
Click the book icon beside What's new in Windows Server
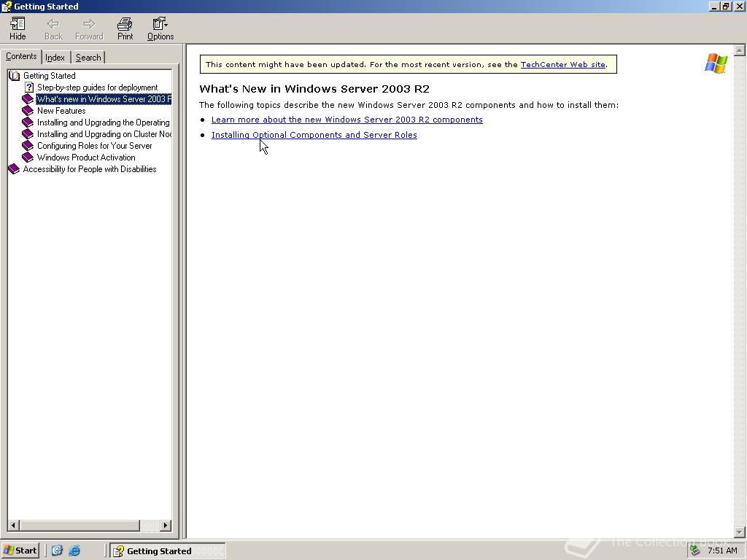[28, 99]
